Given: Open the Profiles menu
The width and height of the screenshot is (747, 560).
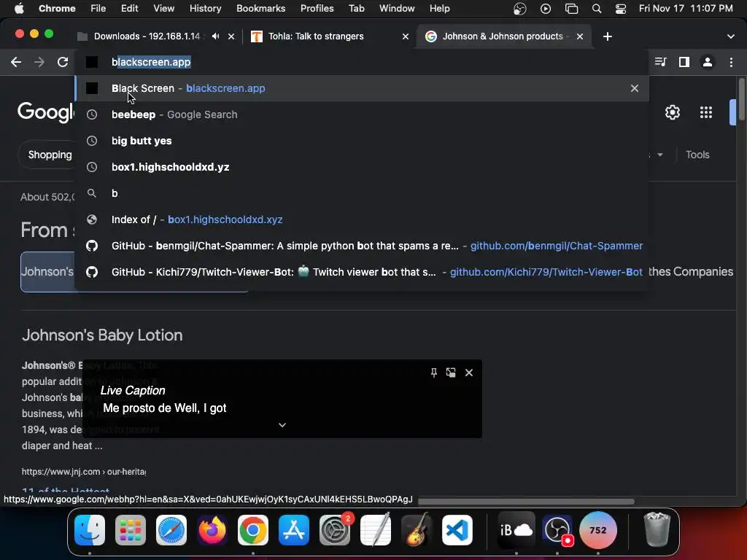Looking at the screenshot, I should coord(317,8).
